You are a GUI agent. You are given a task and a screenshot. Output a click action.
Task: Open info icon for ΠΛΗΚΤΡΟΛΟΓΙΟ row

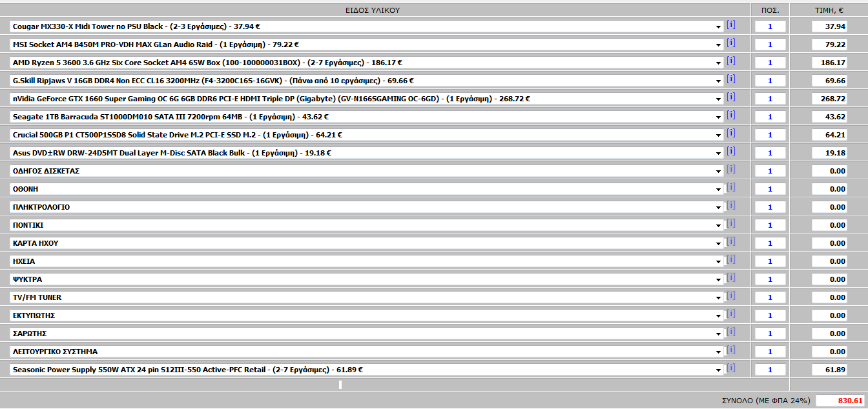tap(730, 206)
